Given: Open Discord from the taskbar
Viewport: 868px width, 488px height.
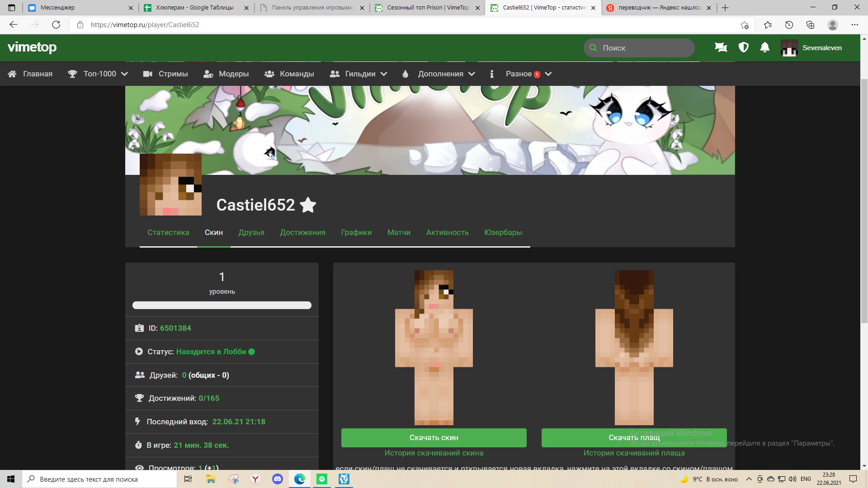Looking at the screenshot, I should (x=278, y=479).
